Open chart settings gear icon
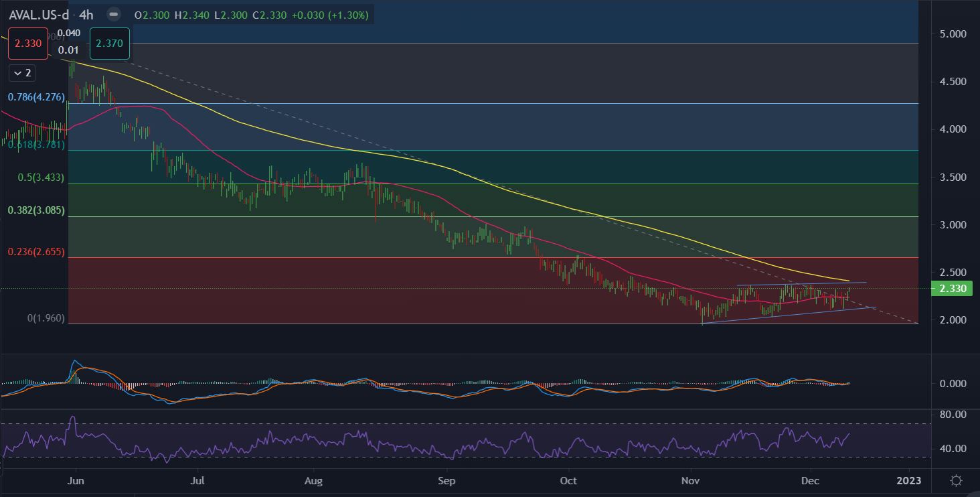This screenshot has height=497, width=980. pos(956,480)
